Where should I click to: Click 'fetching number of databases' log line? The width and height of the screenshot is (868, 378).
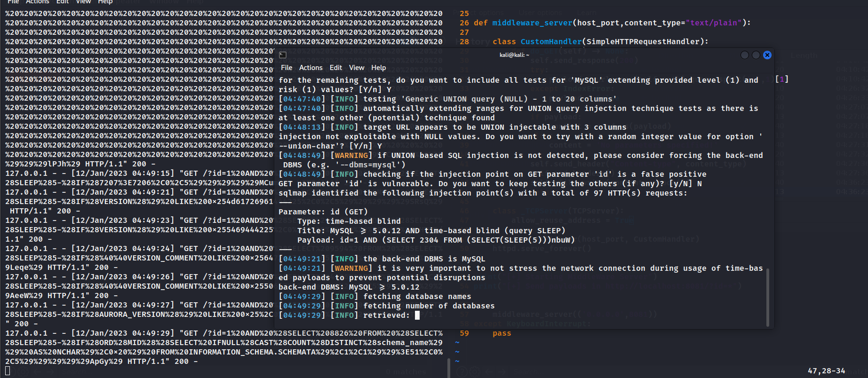[387, 306]
